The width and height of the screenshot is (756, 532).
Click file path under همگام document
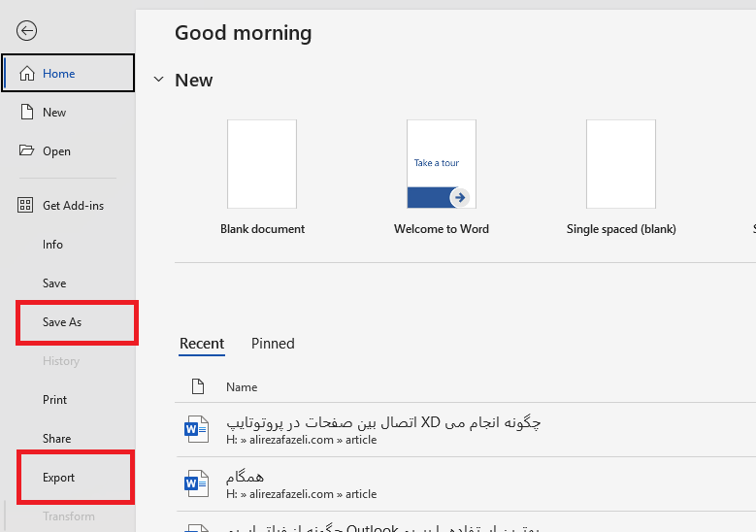point(302,494)
